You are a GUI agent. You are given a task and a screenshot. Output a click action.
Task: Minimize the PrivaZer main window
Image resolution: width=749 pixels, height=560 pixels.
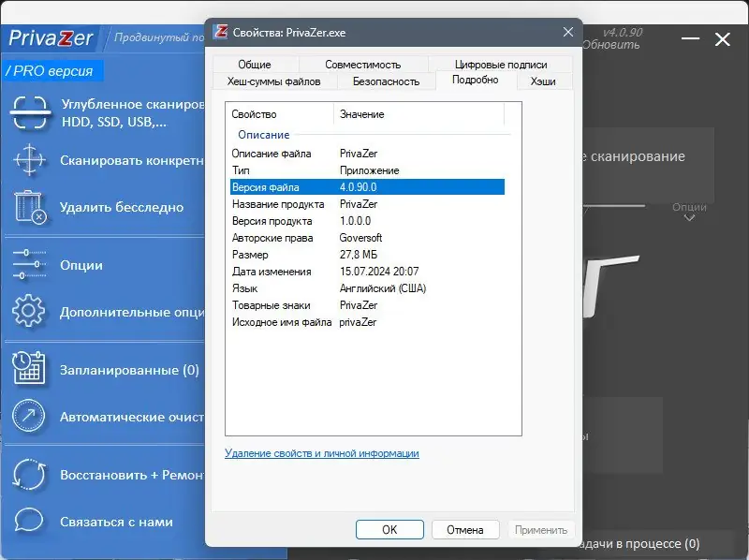click(x=690, y=38)
